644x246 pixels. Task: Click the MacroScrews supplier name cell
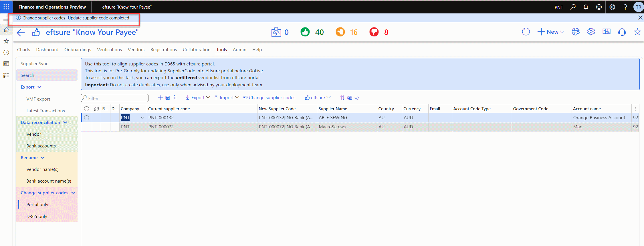click(x=347, y=127)
